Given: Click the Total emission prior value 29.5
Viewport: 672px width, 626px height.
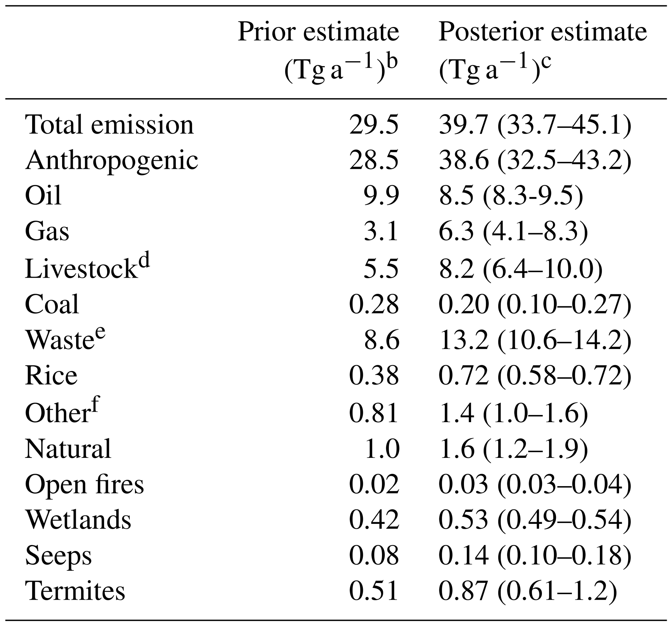Looking at the screenshot, I should point(374,125).
